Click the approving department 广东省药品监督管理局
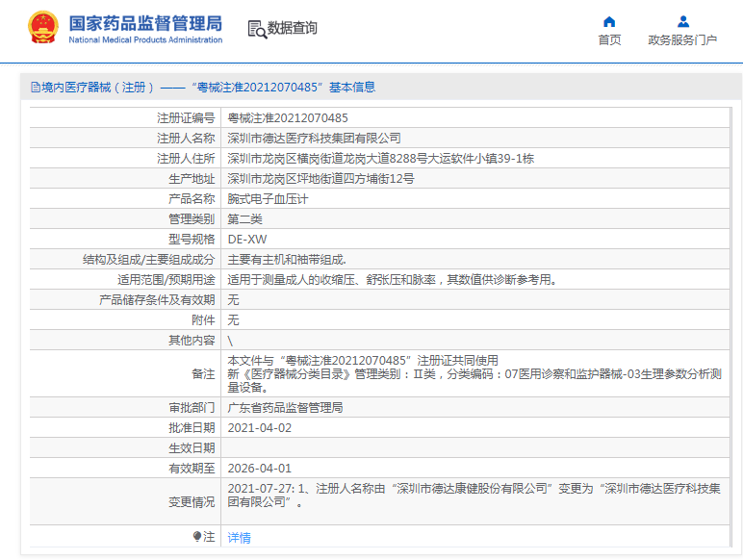The height and width of the screenshot is (560, 743). point(285,408)
